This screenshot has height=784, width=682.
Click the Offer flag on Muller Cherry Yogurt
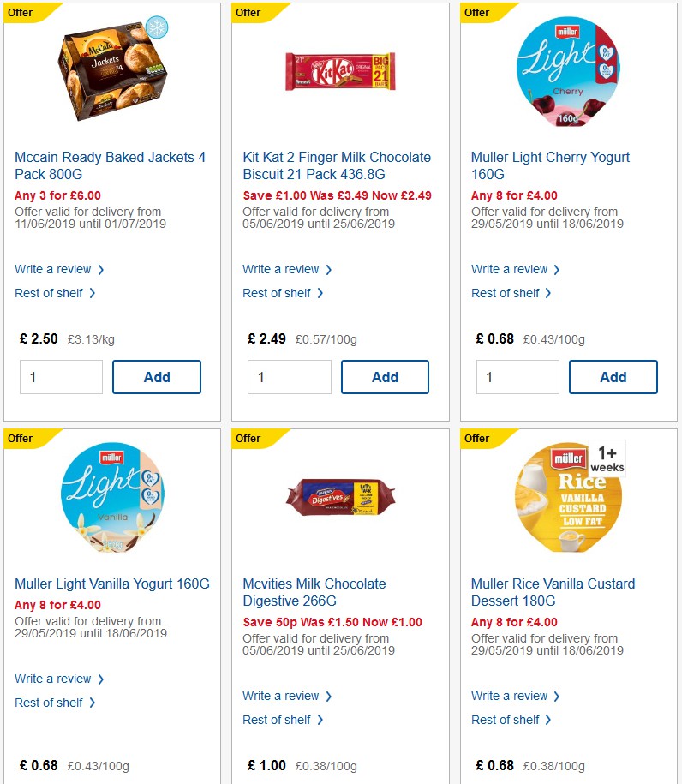(x=477, y=12)
